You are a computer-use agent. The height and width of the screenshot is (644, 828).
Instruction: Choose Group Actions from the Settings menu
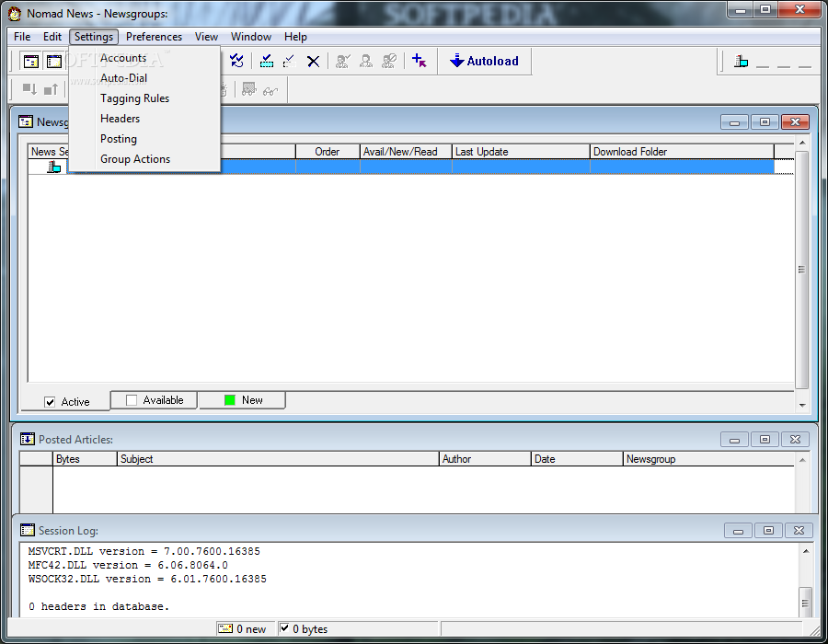[x=144, y=159]
